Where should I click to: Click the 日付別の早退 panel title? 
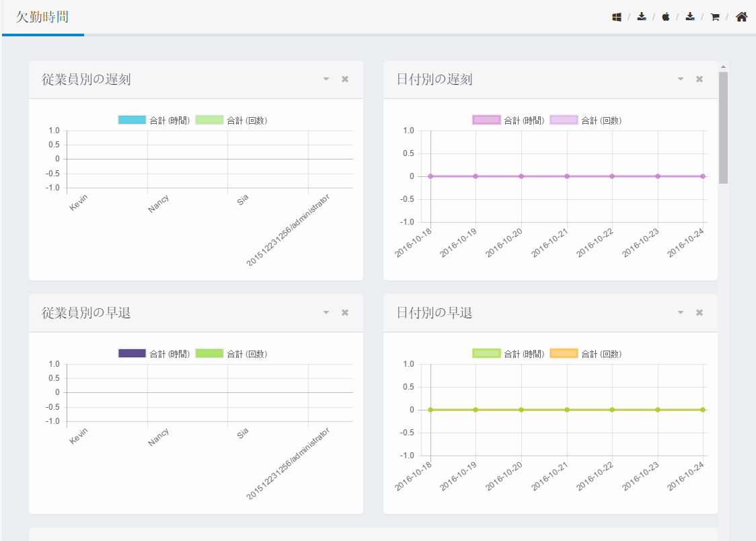tap(434, 312)
